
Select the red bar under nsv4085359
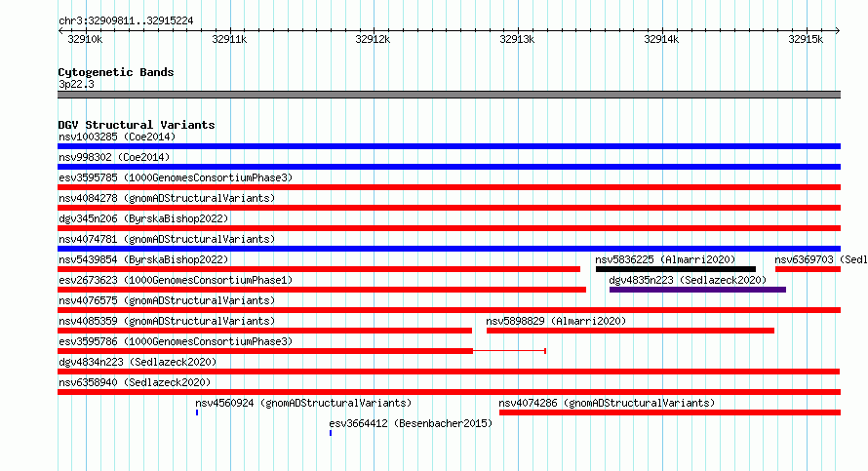264,331
